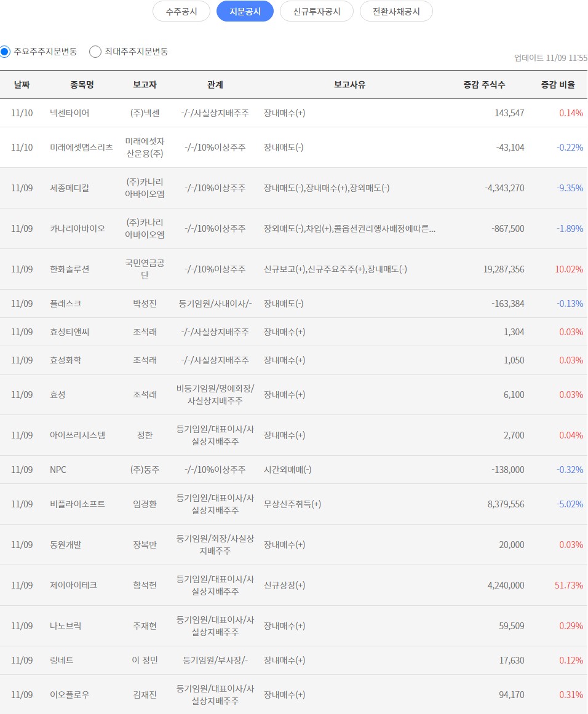Image resolution: width=588 pixels, height=714 pixels.
Task: Click the 19,287,356 share count value
Action: click(504, 269)
